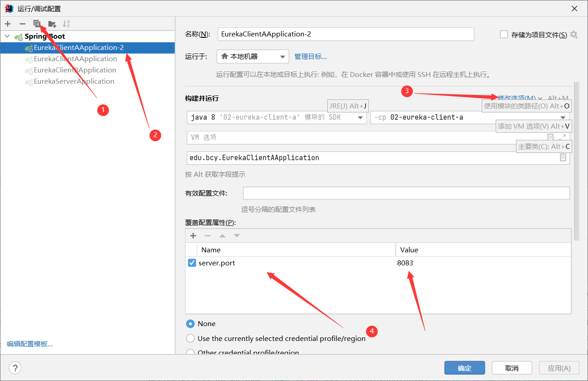588x381 pixels.
Task: Remove the override property row
Action: pyautogui.click(x=208, y=236)
